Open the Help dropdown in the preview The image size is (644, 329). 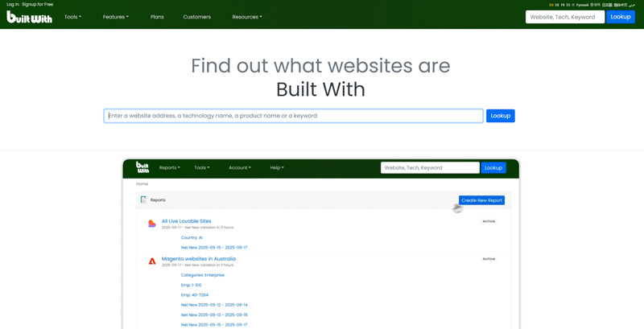tap(276, 168)
